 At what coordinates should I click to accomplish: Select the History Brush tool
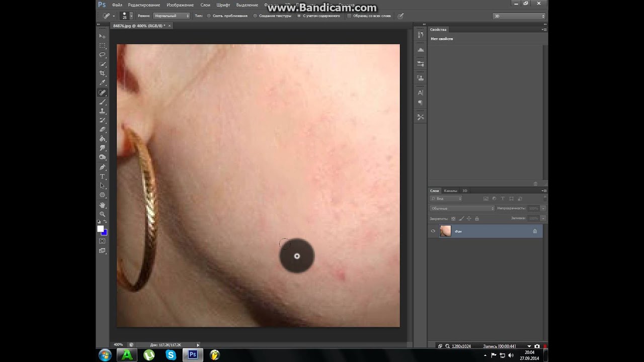pyautogui.click(x=102, y=120)
